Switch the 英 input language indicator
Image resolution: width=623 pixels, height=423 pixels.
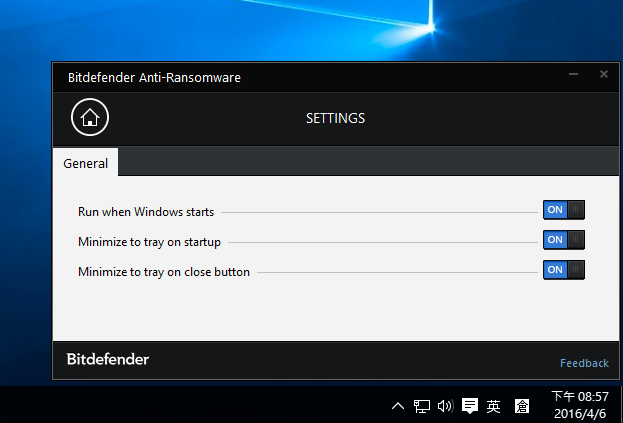click(x=493, y=406)
